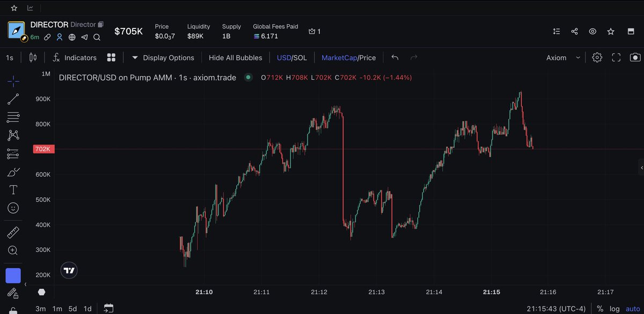Select the zoom in tool

(x=13, y=250)
